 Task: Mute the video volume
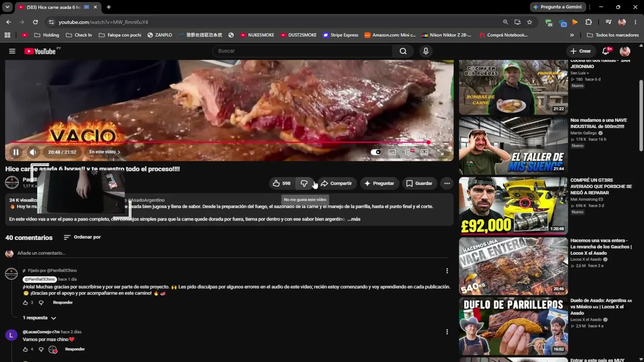pos(33,152)
